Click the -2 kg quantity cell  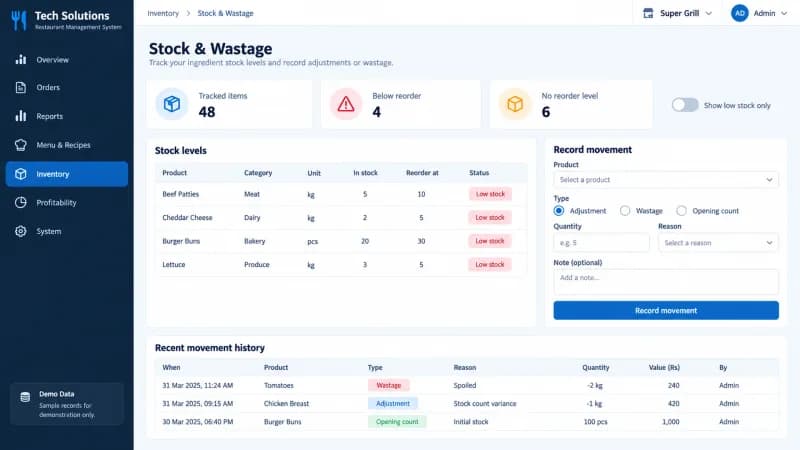[595, 385]
